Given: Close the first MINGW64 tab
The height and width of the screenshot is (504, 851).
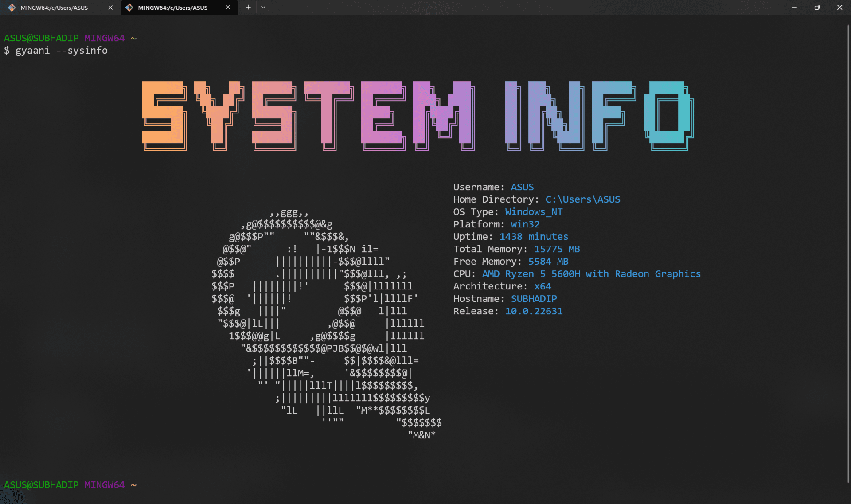Looking at the screenshot, I should coord(110,8).
